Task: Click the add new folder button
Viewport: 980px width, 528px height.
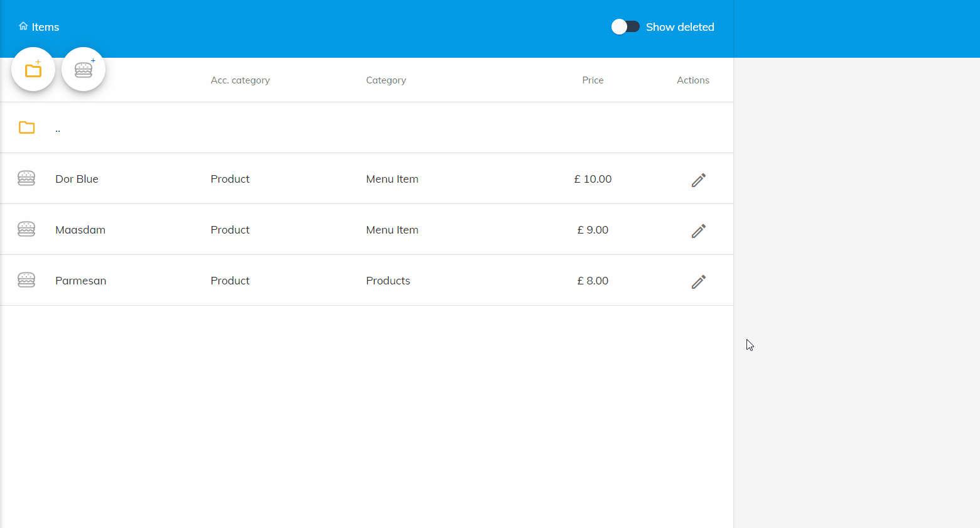Action: [33, 70]
